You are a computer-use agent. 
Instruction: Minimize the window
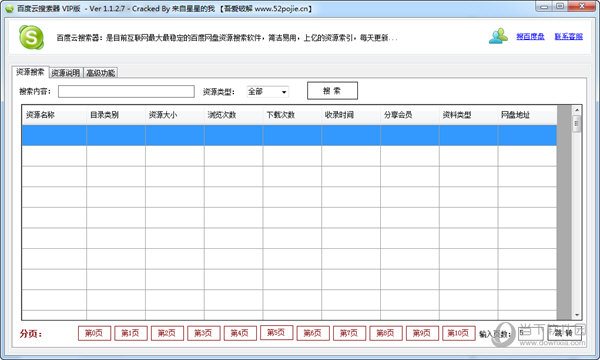(544, 6)
